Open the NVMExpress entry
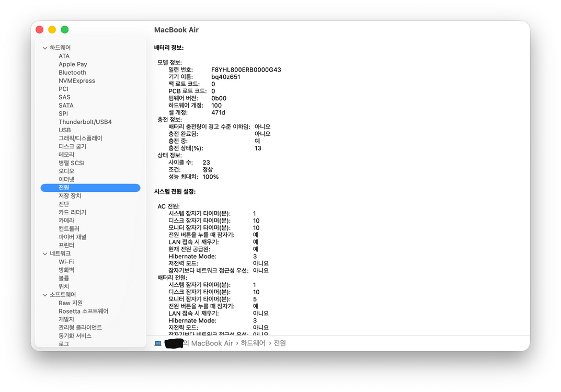Screen dimensions: 561x392 (76, 80)
